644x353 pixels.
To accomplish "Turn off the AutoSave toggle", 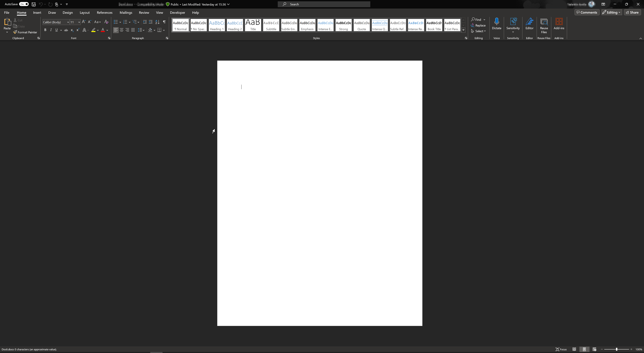I will 24,4.
